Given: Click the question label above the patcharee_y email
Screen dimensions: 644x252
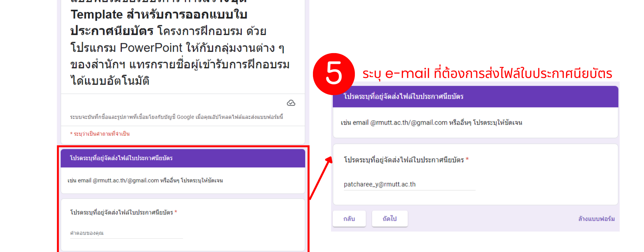Looking at the screenshot, I should [x=404, y=160].
